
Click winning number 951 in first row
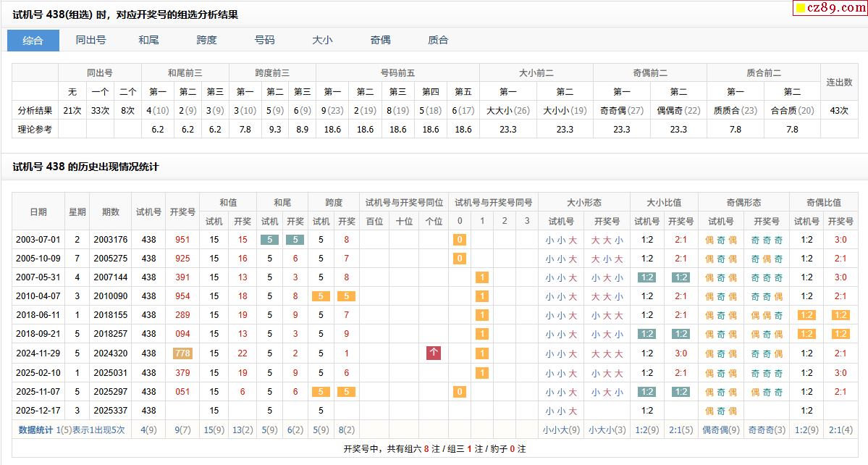tap(182, 240)
